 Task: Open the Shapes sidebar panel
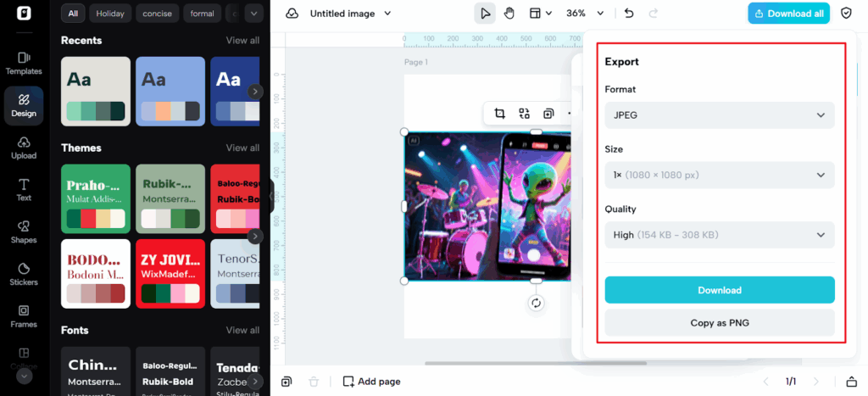24,231
